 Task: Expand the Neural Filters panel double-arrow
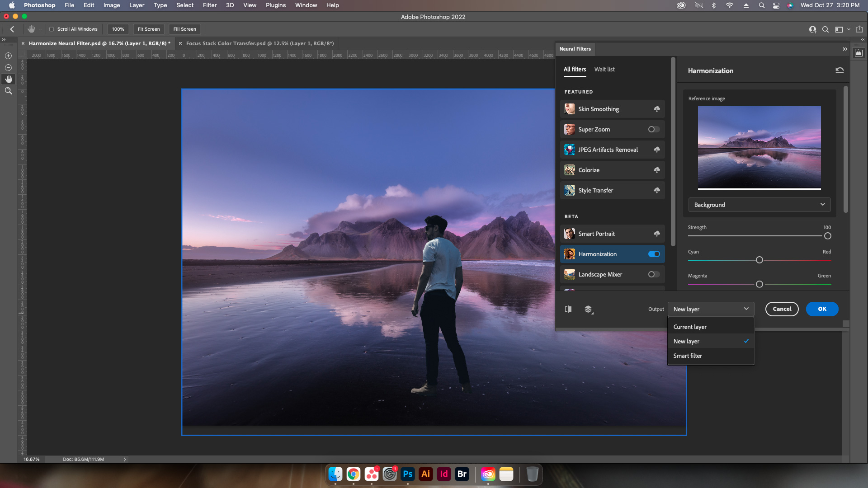point(845,49)
